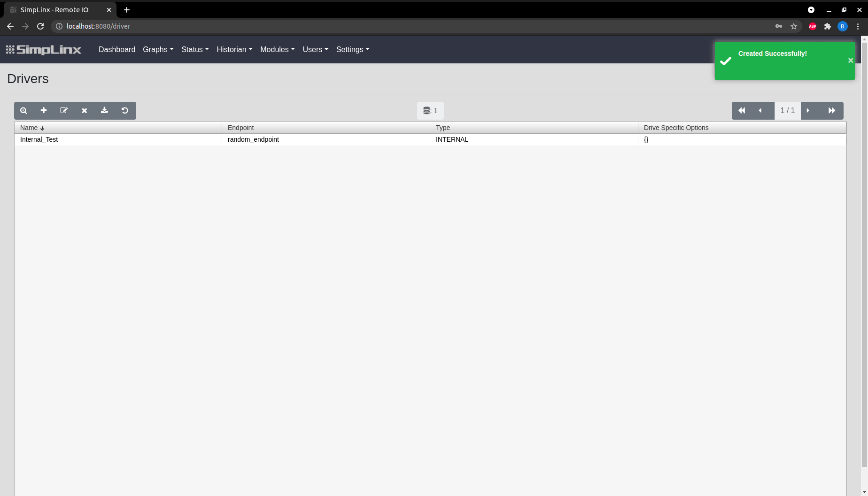Screen dimensions: 868x496
Task: Close the SimpLinx - Remote IO tab
Action: (x=109, y=10)
